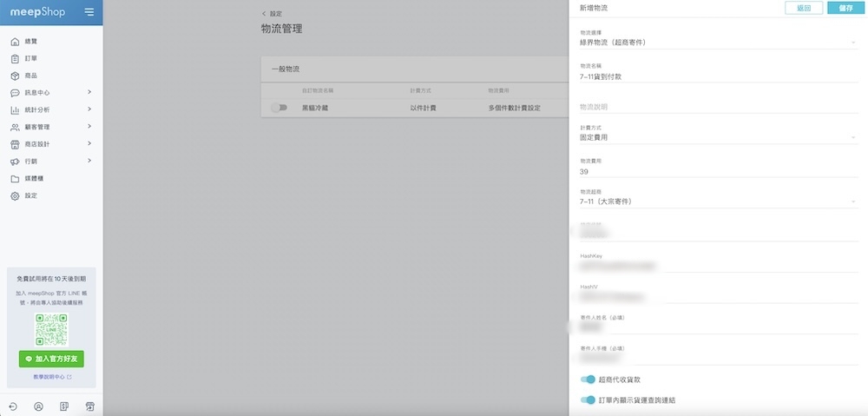
Task: Open the 計費方式 固定費用 dropdown
Action: tap(717, 137)
